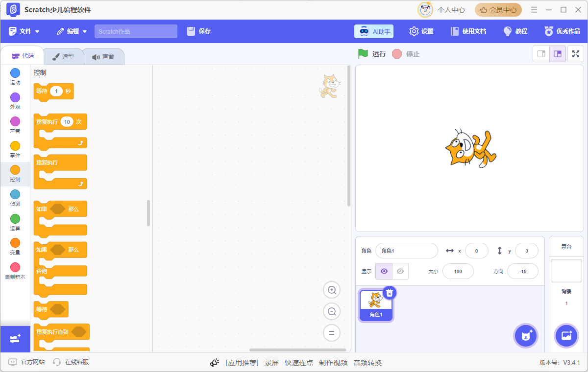Select the 自制积木 (My Blocks) category circle
This screenshot has width=588, height=372.
pos(15,267)
